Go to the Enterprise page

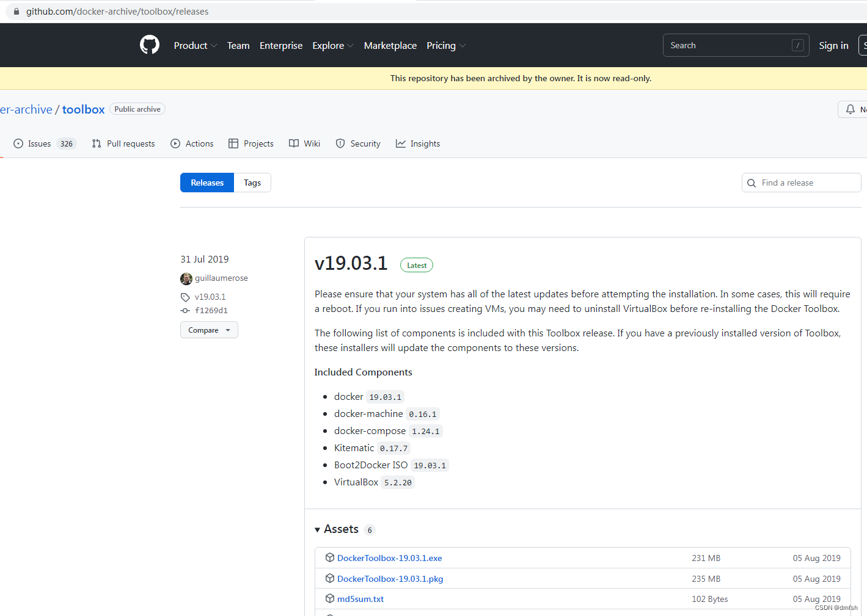[x=281, y=46]
